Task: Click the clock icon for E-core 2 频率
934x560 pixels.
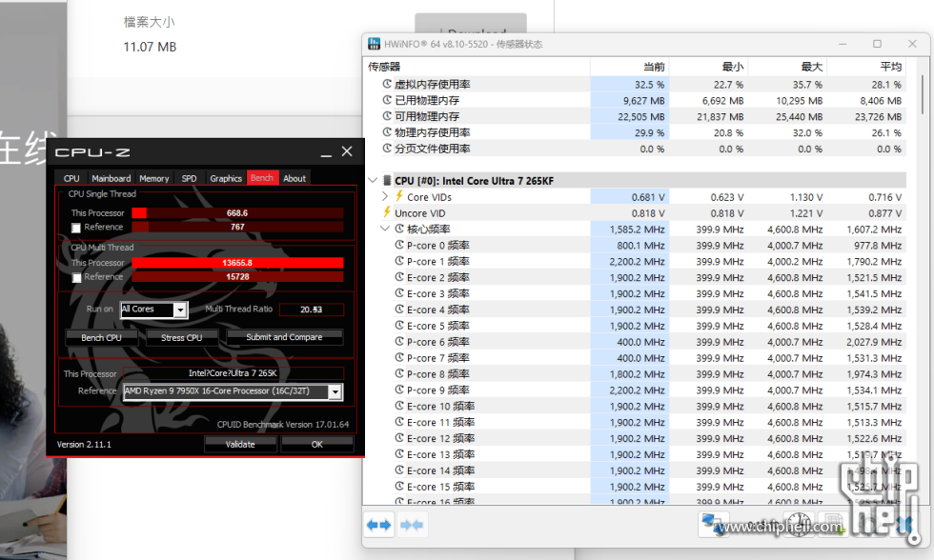Action: click(399, 277)
